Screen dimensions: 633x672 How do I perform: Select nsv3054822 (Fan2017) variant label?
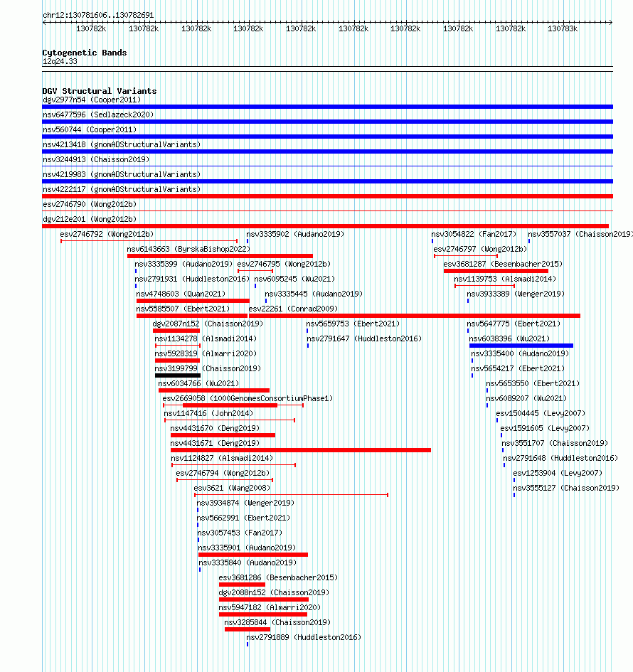pyautogui.click(x=474, y=235)
